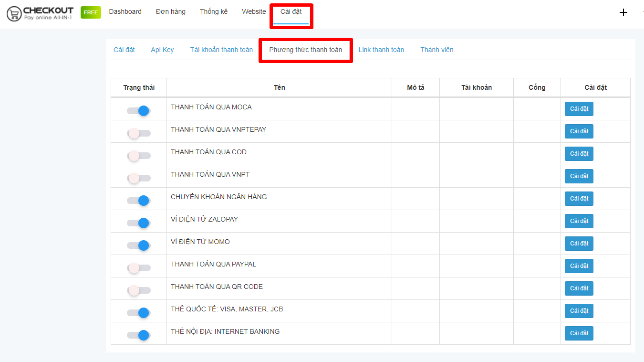Click text THẺ QUỐC TẾ: VISA, MASTER, JCB
This screenshot has height=362, width=644.
227,309
